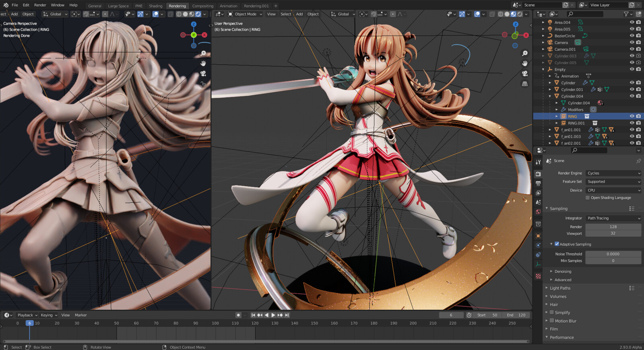644x350 pixels.
Task: Open the Feature Set dropdown
Action: click(613, 181)
